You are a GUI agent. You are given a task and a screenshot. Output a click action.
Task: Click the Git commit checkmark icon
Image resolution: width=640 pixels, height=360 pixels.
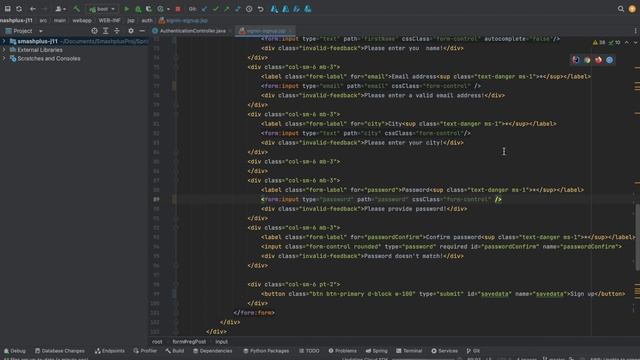click(216, 9)
